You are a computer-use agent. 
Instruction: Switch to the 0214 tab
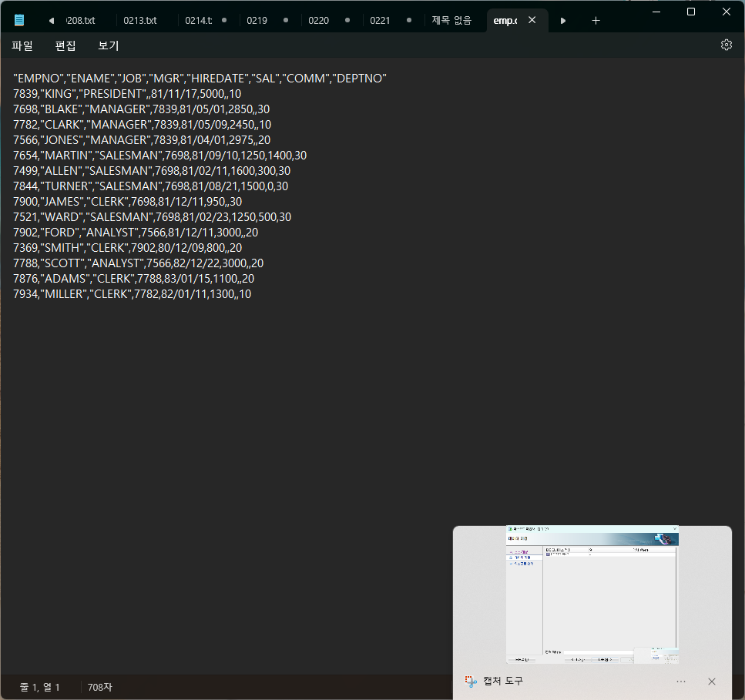pyautogui.click(x=199, y=21)
